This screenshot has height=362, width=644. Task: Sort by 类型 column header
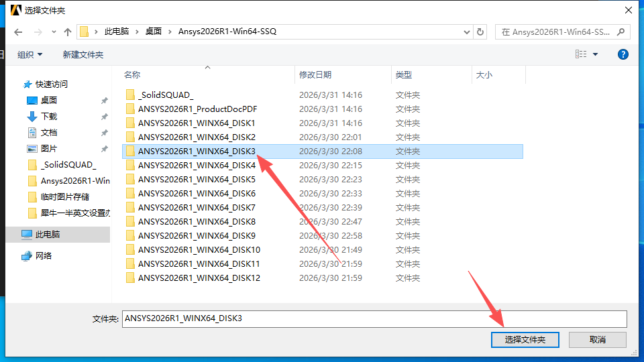[404, 74]
